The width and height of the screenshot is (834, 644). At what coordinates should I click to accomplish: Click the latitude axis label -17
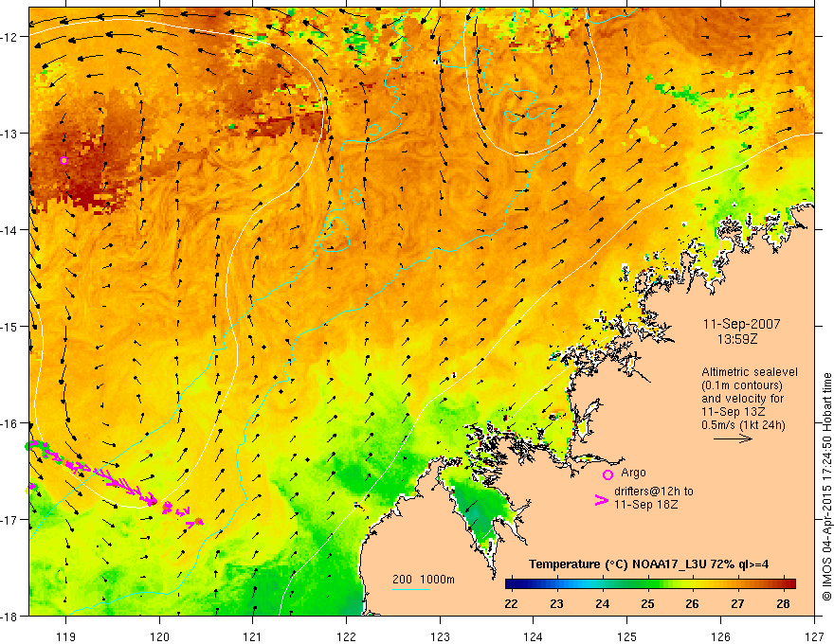10,520
